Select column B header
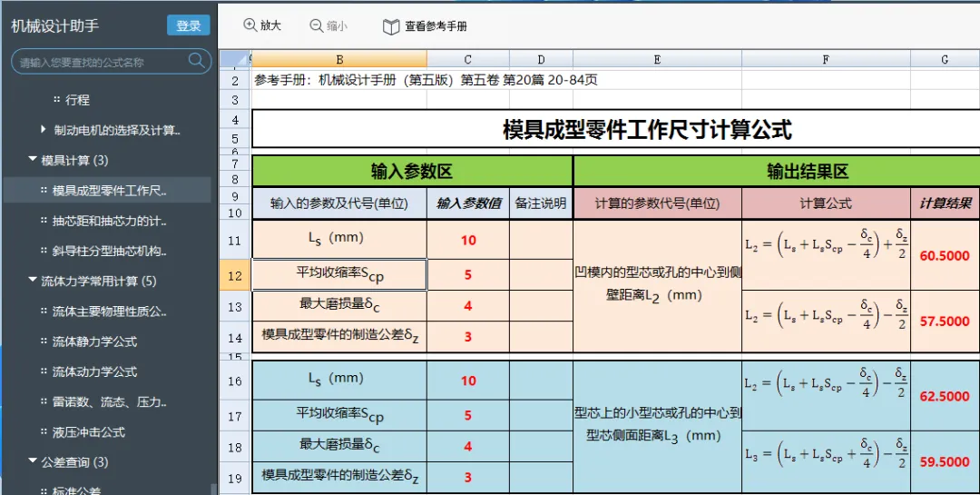Viewport: 980px width, 495px height. 339,59
